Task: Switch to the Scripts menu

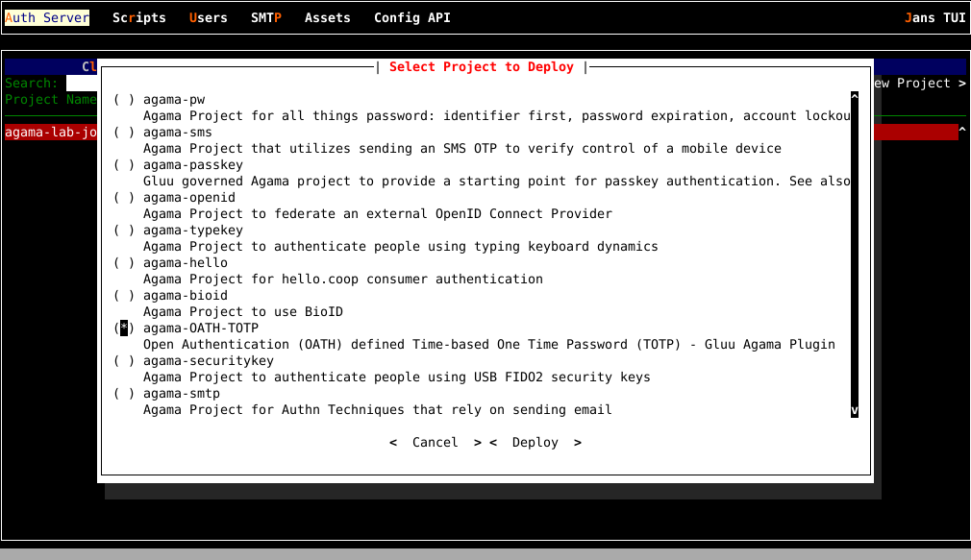Action: pyautogui.click(x=139, y=18)
